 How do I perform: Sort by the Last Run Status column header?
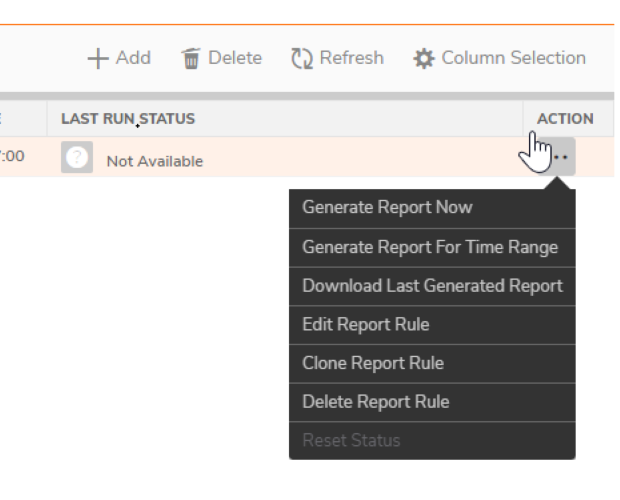click(x=128, y=119)
